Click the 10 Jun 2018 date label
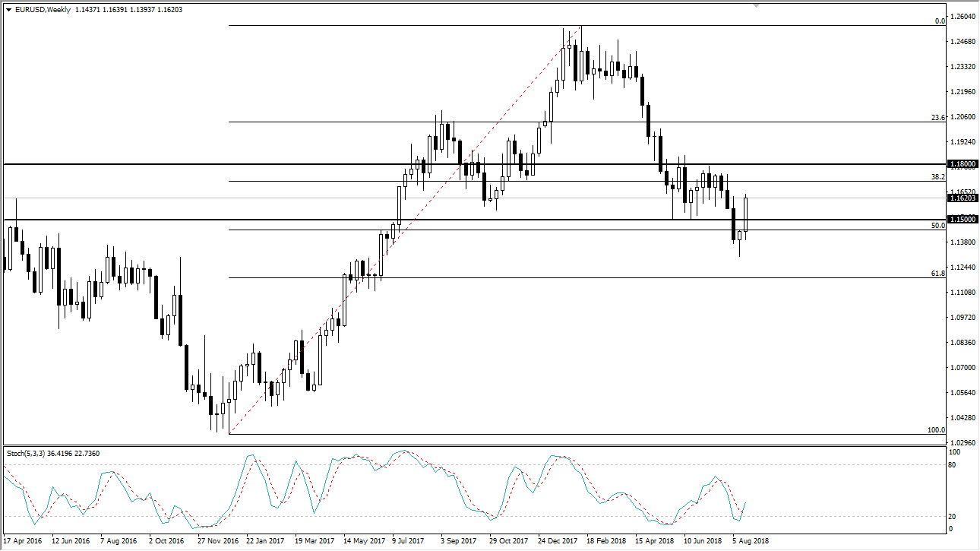 703,541
